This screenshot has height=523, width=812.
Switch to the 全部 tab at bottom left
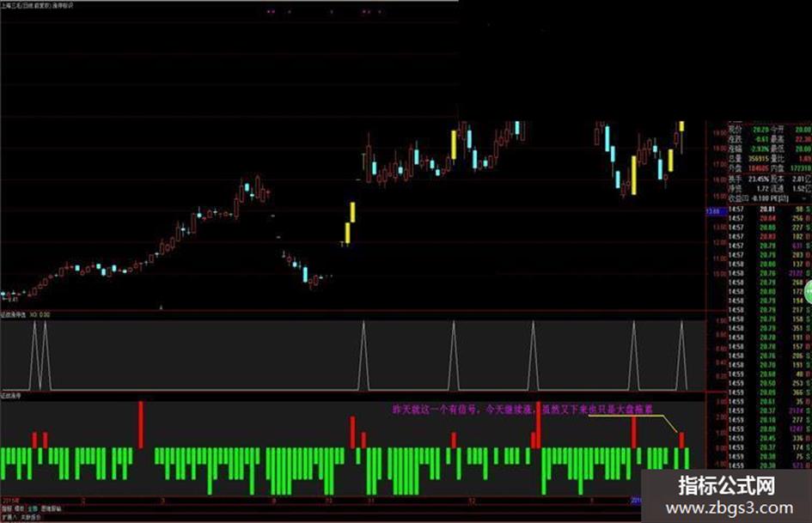[33, 509]
